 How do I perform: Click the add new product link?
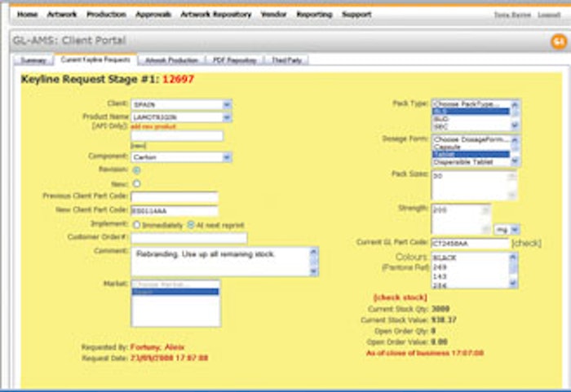coord(153,126)
